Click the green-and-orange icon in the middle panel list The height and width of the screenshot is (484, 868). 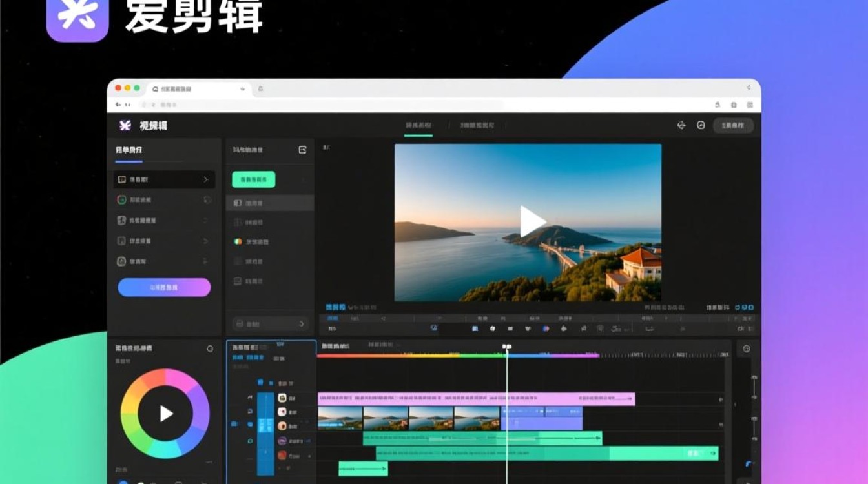tap(237, 241)
